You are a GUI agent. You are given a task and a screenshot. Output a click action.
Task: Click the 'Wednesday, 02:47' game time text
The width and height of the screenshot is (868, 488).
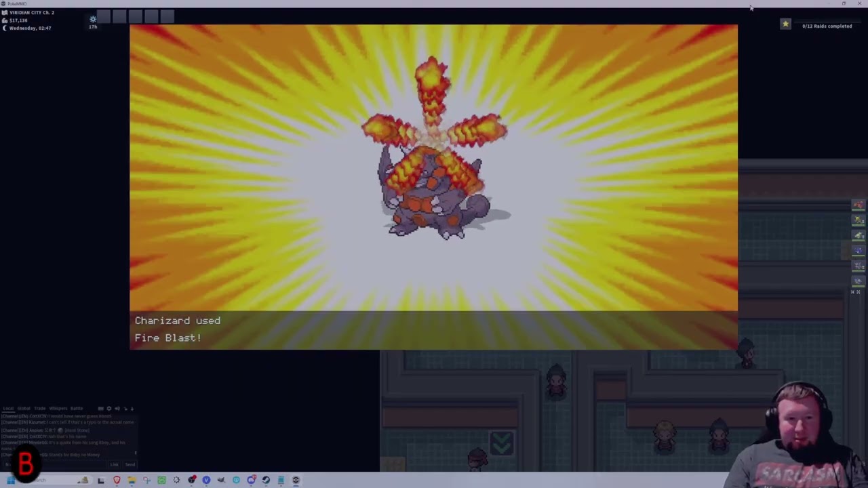[x=31, y=28]
